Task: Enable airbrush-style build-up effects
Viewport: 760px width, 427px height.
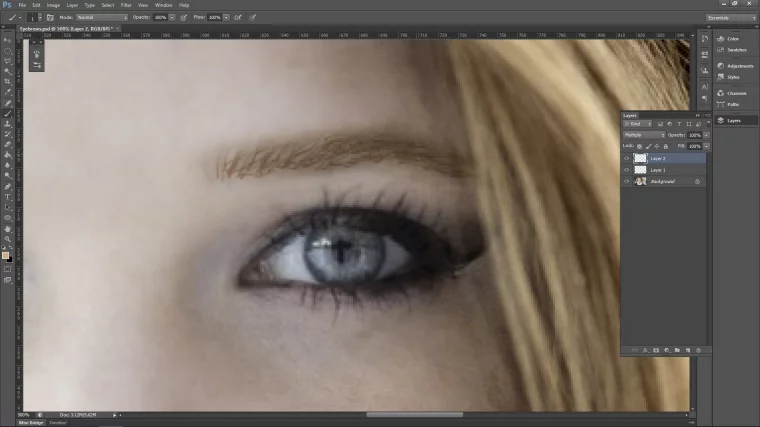Action: 238,17
